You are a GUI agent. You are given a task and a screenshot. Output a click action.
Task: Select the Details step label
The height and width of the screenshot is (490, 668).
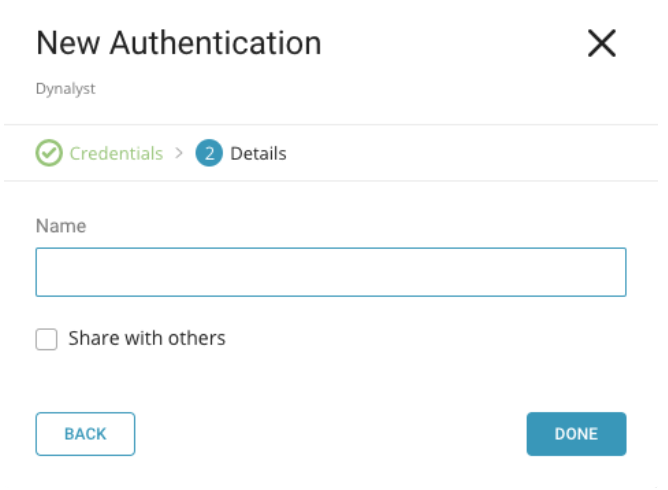258,154
